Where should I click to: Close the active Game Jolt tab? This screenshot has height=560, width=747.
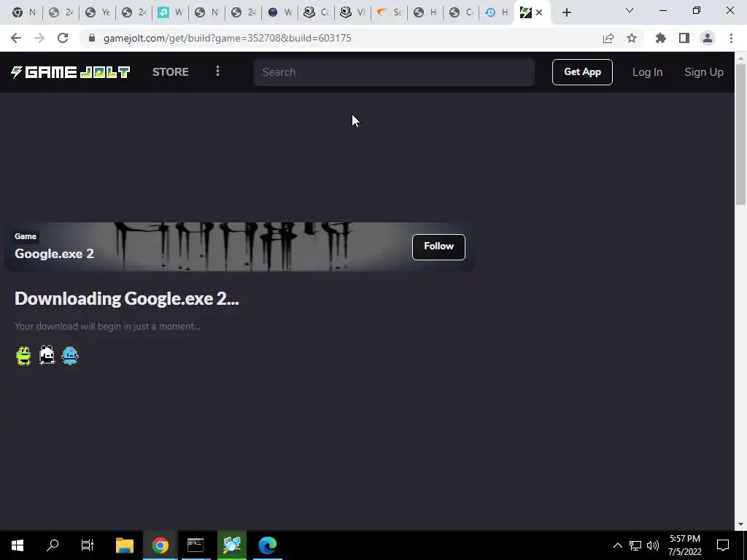[539, 12]
